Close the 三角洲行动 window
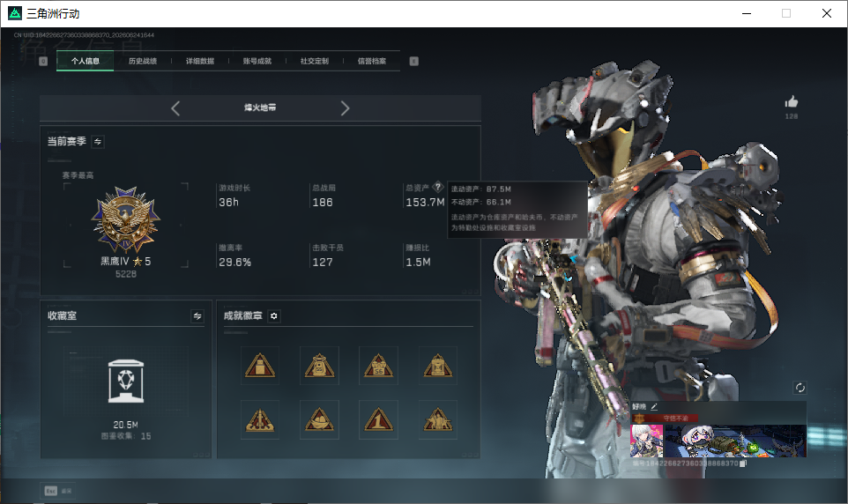848x504 pixels. [827, 13]
